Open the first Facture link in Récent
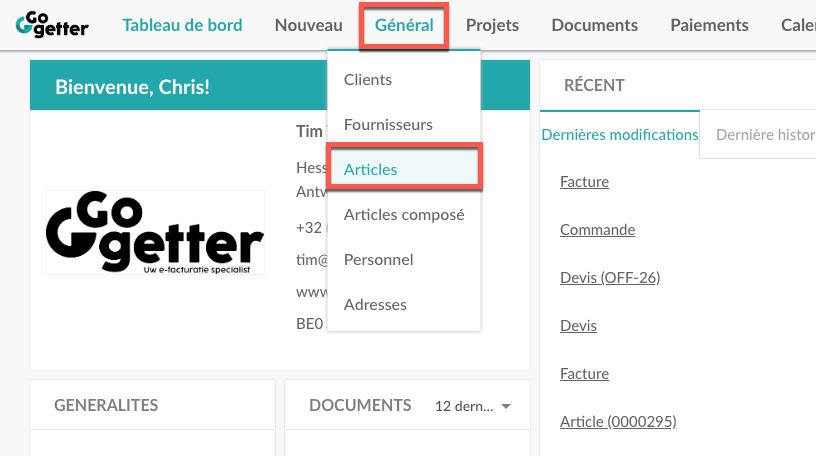 pyautogui.click(x=584, y=182)
